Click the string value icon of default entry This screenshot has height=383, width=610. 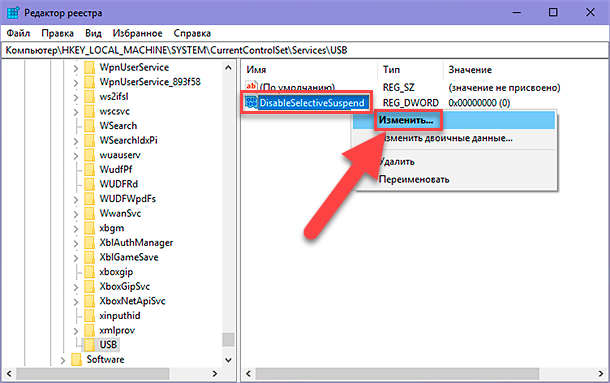click(x=251, y=86)
